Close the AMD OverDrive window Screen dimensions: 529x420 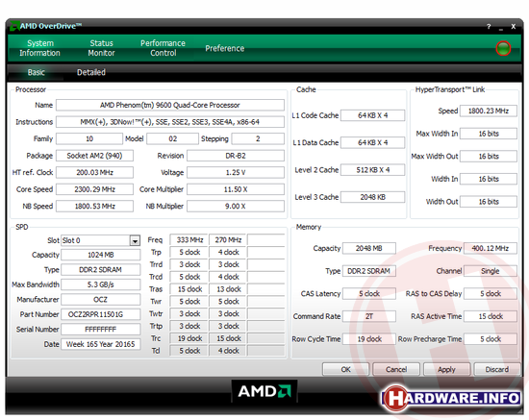(x=514, y=26)
